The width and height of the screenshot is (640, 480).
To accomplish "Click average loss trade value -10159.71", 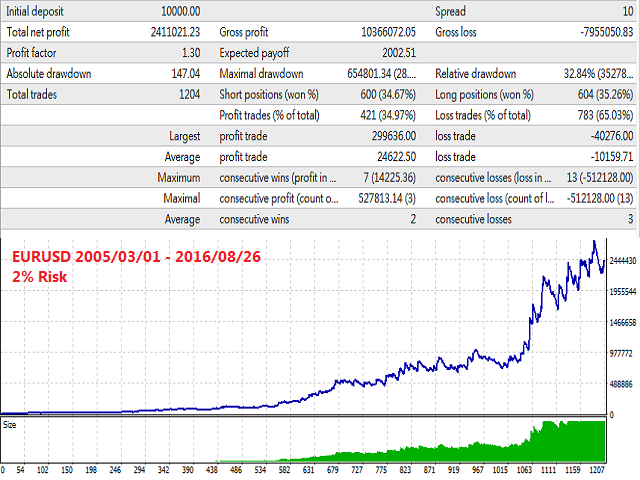I will tap(612, 157).
